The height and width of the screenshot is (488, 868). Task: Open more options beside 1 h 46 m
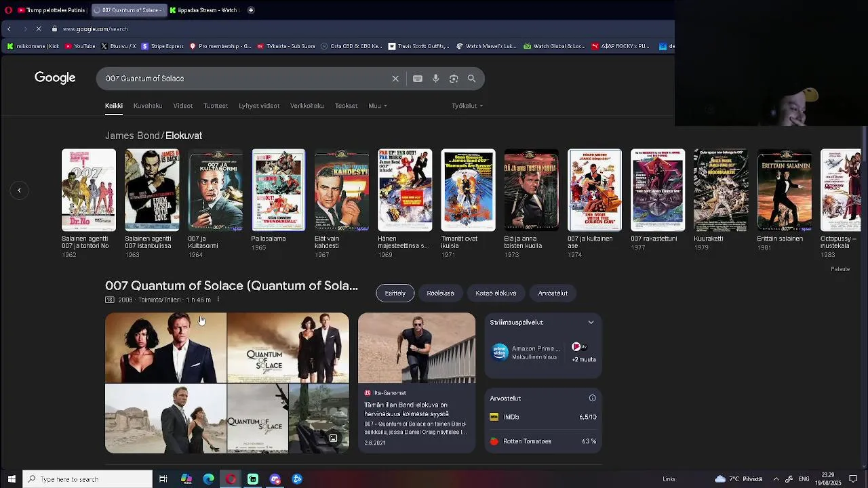(x=218, y=300)
